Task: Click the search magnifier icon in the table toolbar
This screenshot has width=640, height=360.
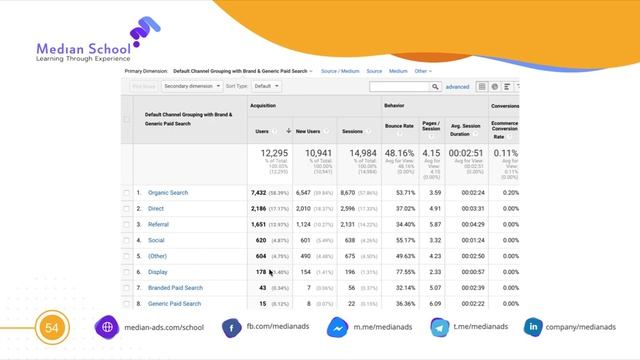Action: click(435, 87)
